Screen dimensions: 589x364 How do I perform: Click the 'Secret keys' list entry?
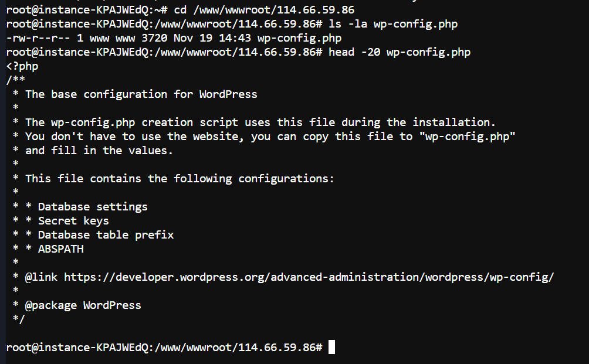coord(73,221)
